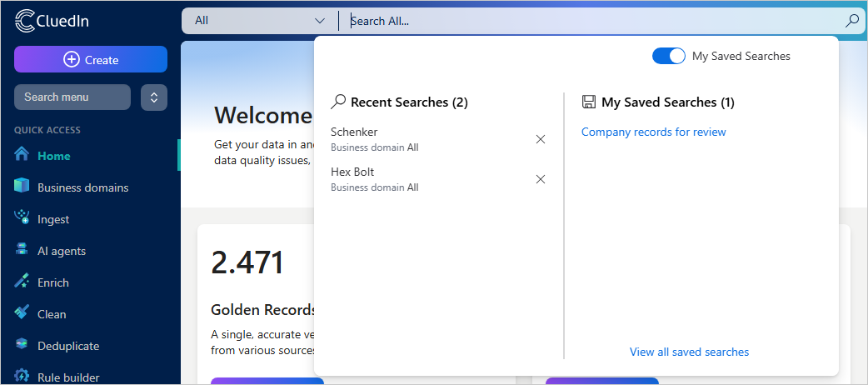Go to the Ingest section
Viewport: 868px width, 385px height.
pyautogui.click(x=90, y=219)
